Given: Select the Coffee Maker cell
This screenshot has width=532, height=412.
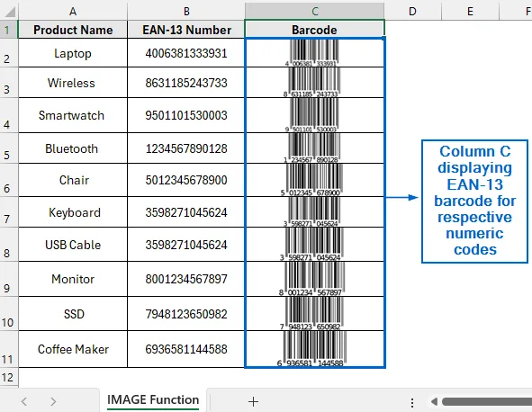Looking at the screenshot, I should 73,349.
